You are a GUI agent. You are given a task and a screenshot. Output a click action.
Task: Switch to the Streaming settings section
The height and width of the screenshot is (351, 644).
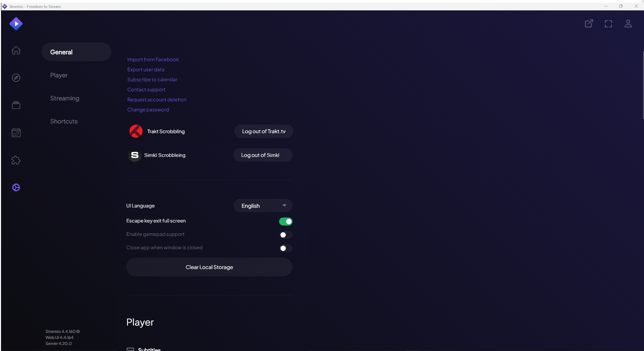65,98
